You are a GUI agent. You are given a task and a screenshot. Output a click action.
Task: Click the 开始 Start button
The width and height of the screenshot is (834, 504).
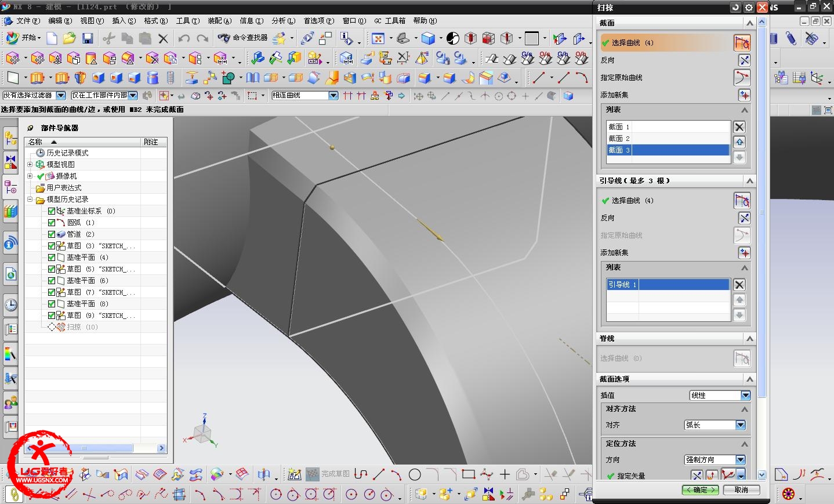click(x=22, y=38)
